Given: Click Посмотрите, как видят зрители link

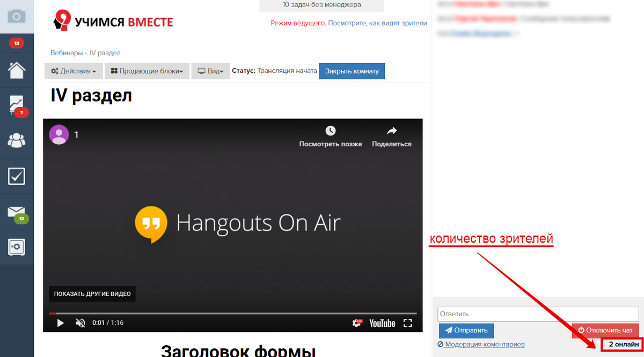Looking at the screenshot, I should pyautogui.click(x=377, y=23).
